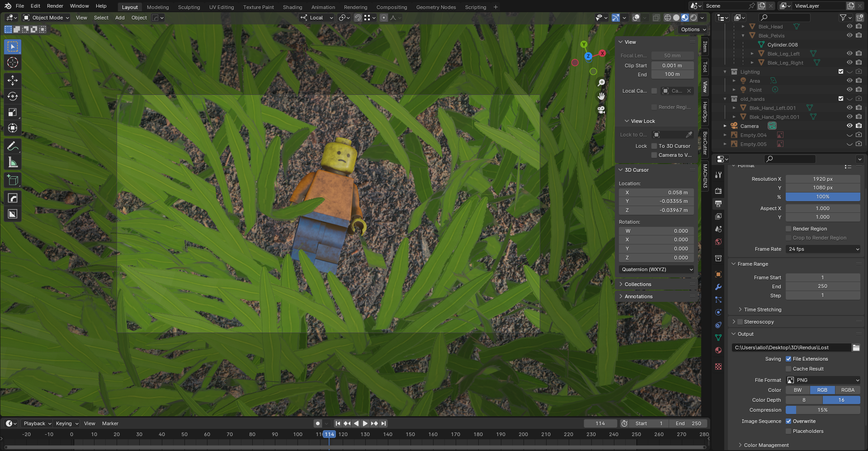Toggle camera view icon in viewport
This screenshot has width=868, height=451.
pyautogui.click(x=601, y=110)
